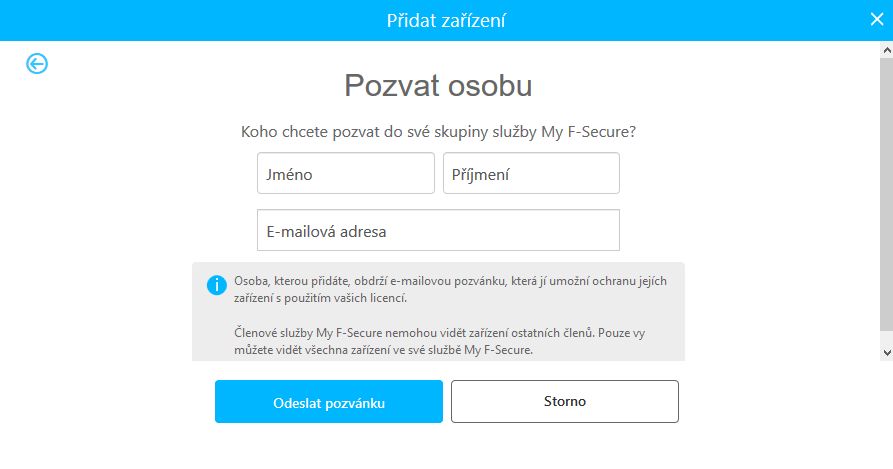Click the Přidat zařízení title text

click(446, 20)
